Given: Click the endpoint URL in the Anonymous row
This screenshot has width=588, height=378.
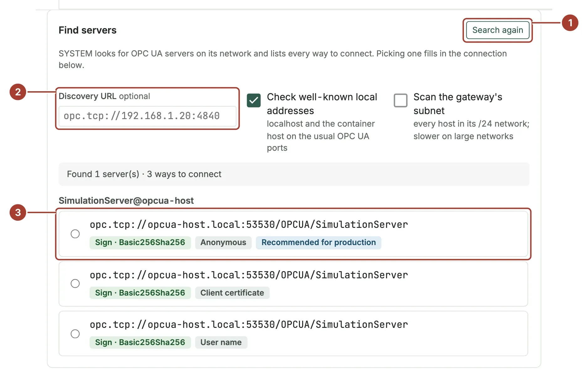Looking at the screenshot, I should (249, 224).
